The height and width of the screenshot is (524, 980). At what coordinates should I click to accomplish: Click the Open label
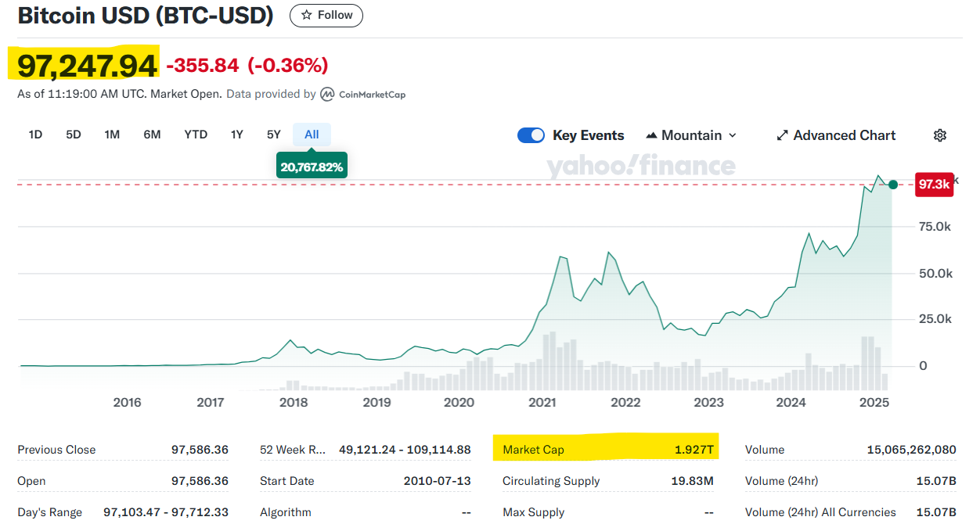point(31,481)
